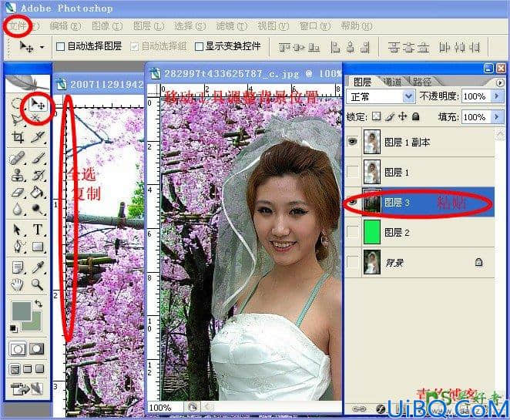Select the Hand tool
The image size is (510, 420).
tap(18, 285)
